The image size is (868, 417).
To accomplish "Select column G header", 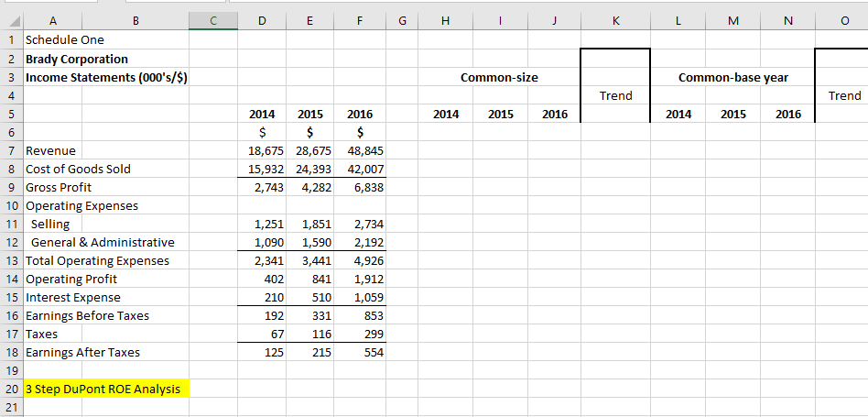I will click(402, 21).
